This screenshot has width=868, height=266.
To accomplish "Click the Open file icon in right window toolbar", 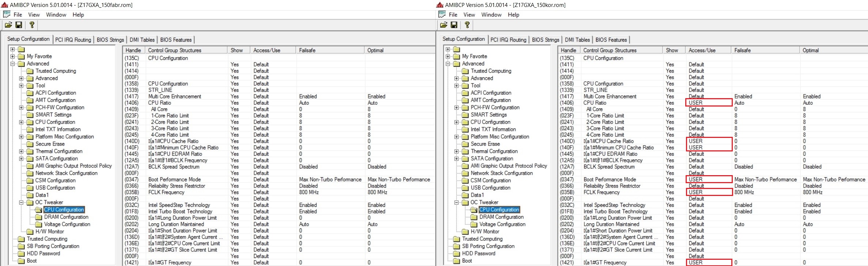I will click(443, 25).
